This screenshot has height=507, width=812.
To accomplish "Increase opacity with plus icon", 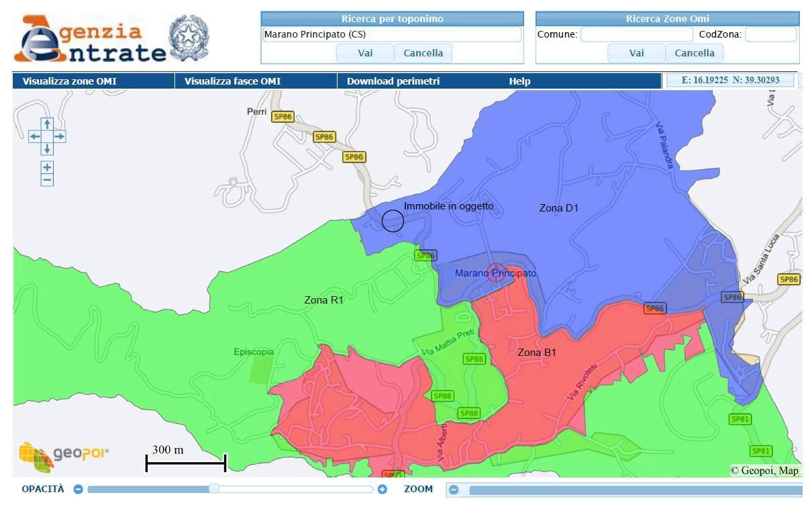I will pos(383,490).
